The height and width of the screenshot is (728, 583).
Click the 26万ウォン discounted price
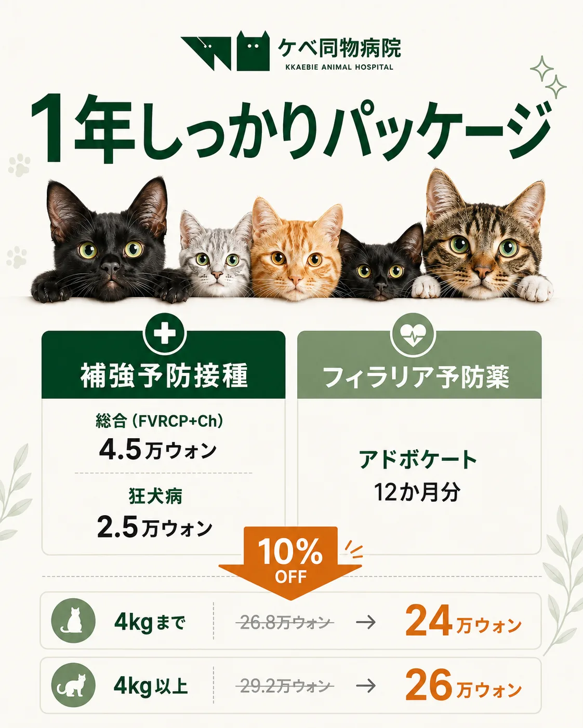[463, 685]
